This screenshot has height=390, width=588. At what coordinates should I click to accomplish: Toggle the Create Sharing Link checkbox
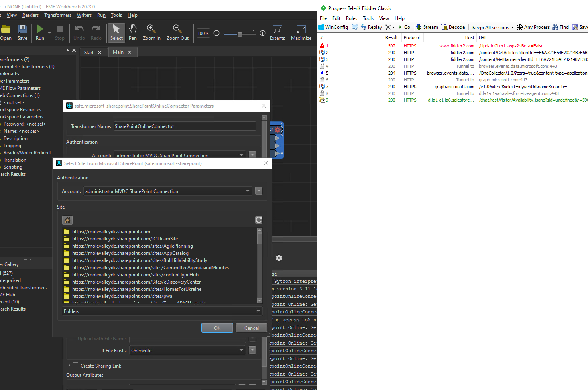(75, 366)
